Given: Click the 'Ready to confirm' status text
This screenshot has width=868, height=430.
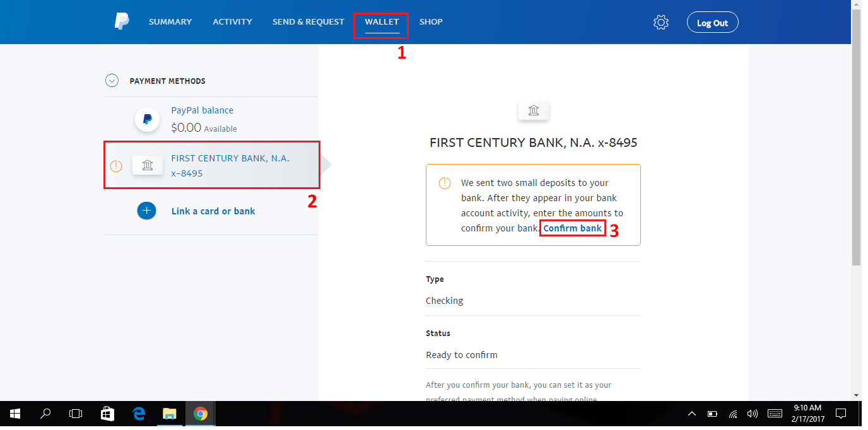Looking at the screenshot, I should [x=462, y=355].
